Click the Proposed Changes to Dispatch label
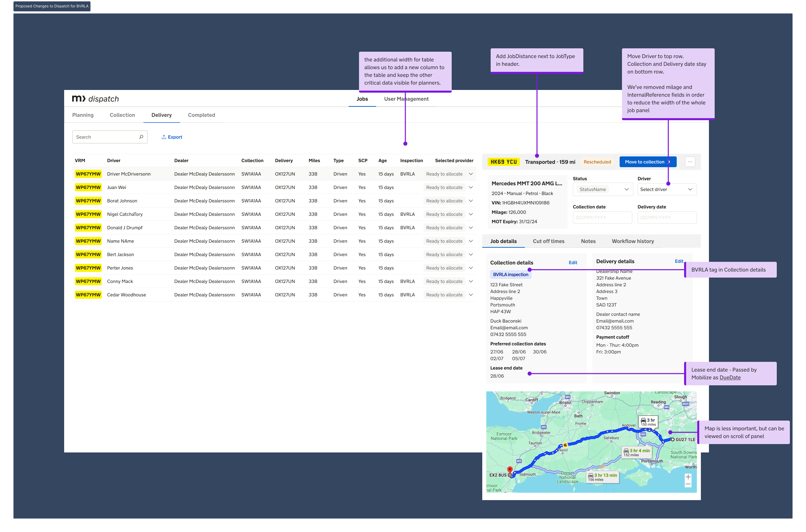The image size is (806, 532). tap(52, 6)
